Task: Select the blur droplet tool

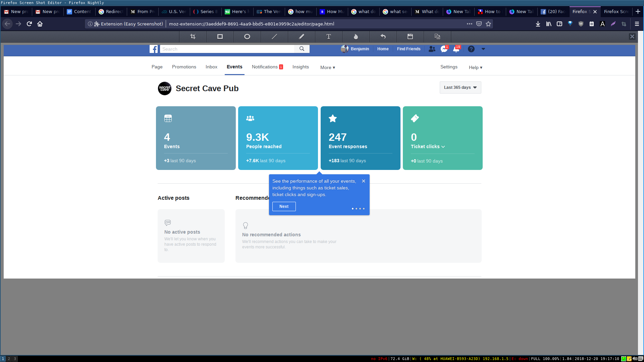Action: [x=356, y=37]
